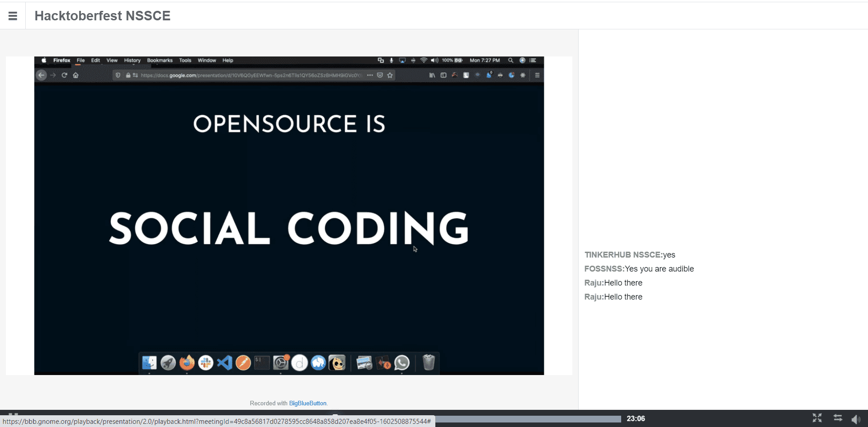Open the History menu in Firefox
The width and height of the screenshot is (868, 427).
(132, 60)
